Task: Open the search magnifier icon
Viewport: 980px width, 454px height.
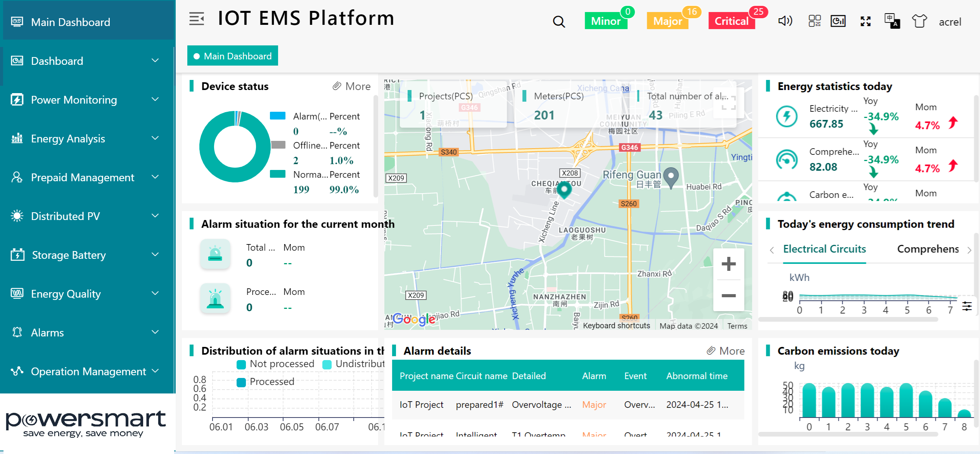Action: coord(559,21)
